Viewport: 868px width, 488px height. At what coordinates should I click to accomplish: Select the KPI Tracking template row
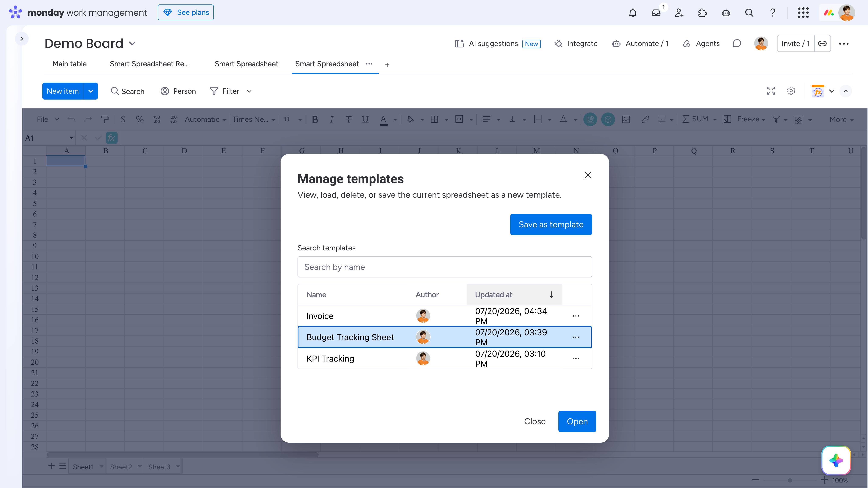coord(444,358)
